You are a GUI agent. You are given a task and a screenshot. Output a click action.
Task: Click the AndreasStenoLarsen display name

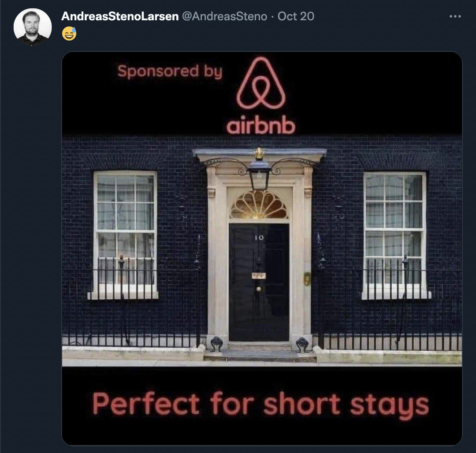(120, 16)
